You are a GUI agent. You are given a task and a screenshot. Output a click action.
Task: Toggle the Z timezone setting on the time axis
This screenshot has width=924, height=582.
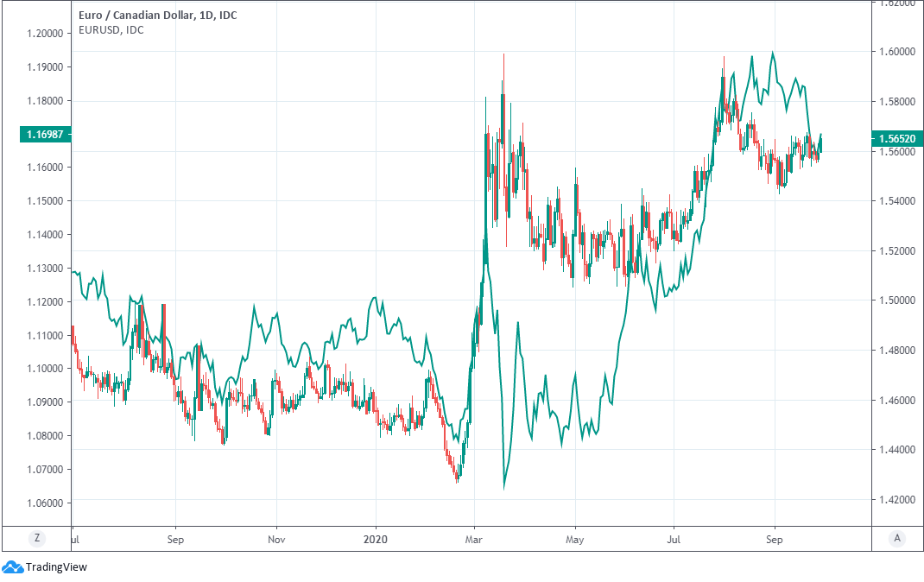pos(36,537)
